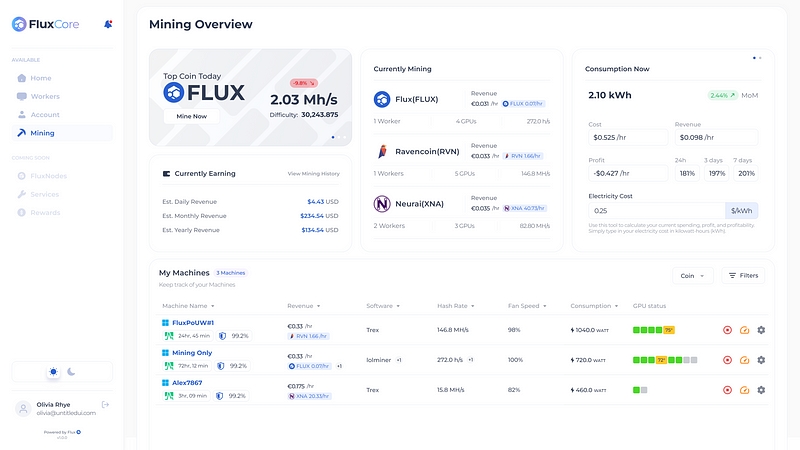Click the FLUX 0.07/hr tag in Currently Mining
The image size is (800, 450).
point(523,104)
